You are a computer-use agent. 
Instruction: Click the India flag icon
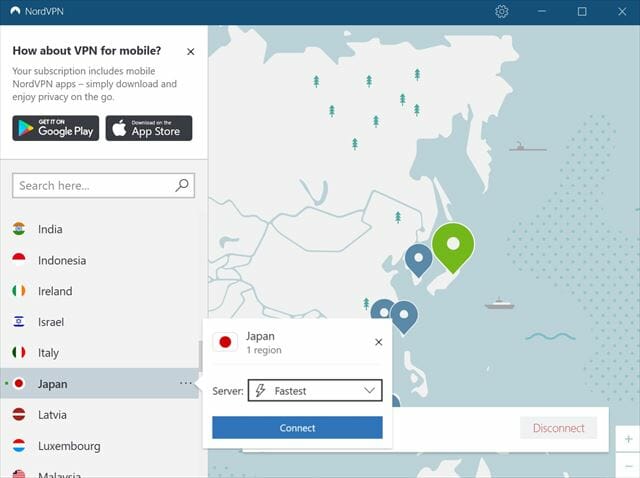point(19,229)
